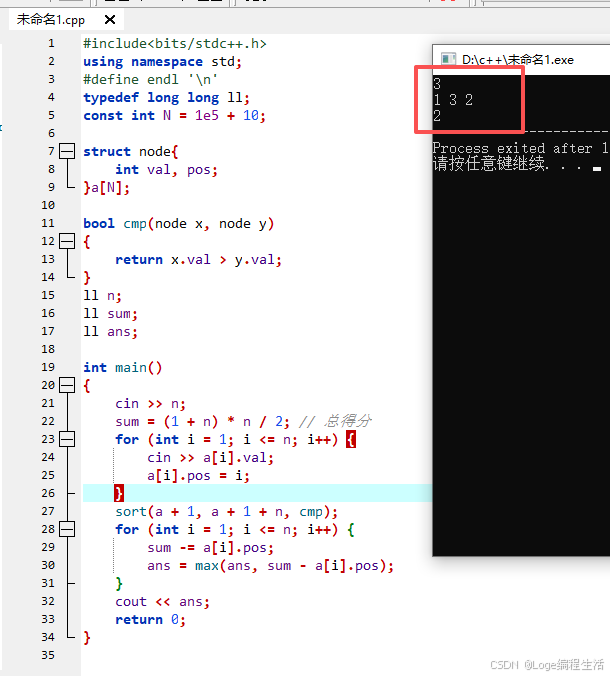Click line number 18 in the gutter
Image resolution: width=610 pixels, height=676 pixels.
[x=48, y=349]
